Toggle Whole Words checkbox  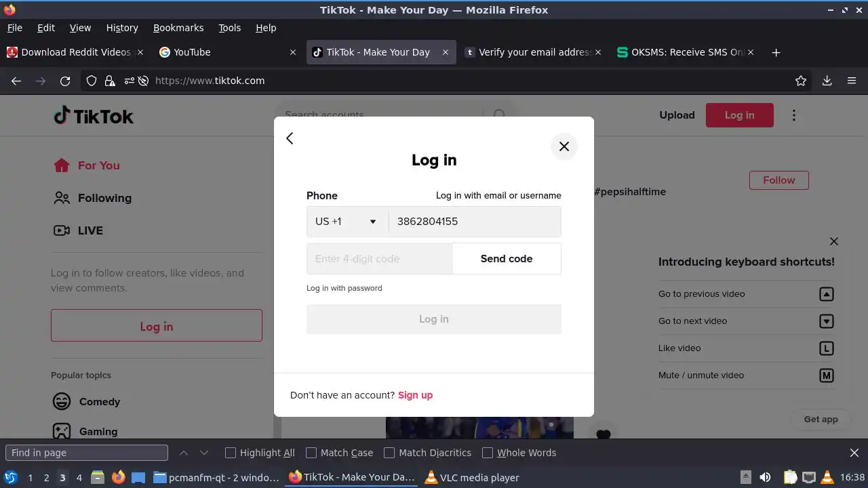pyautogui.click(x=488, y=453)
